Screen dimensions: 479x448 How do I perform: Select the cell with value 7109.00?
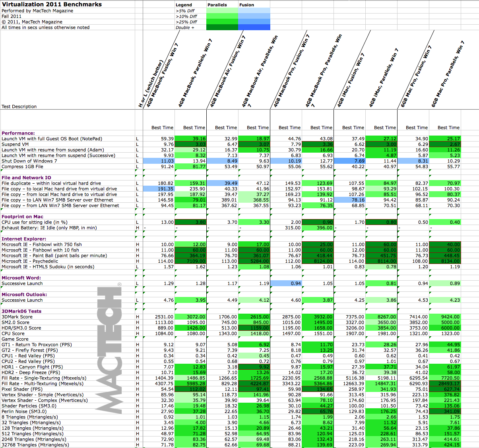click(191, 261)
